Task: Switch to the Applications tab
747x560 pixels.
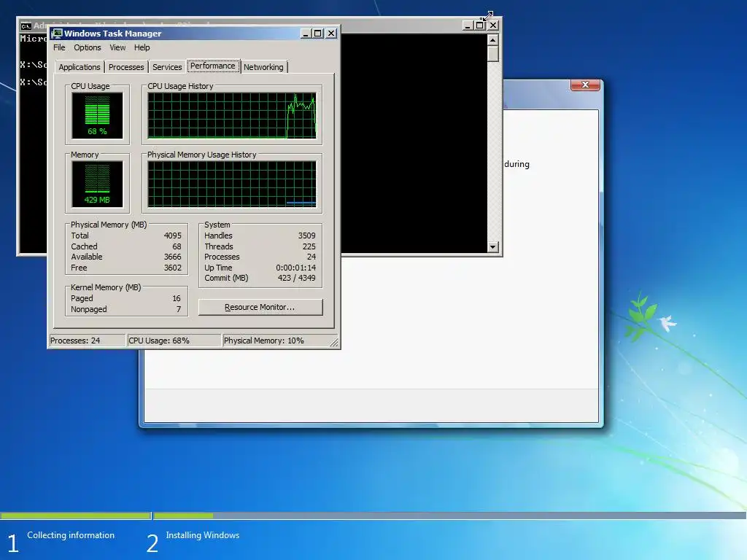Action: (79, 67)
